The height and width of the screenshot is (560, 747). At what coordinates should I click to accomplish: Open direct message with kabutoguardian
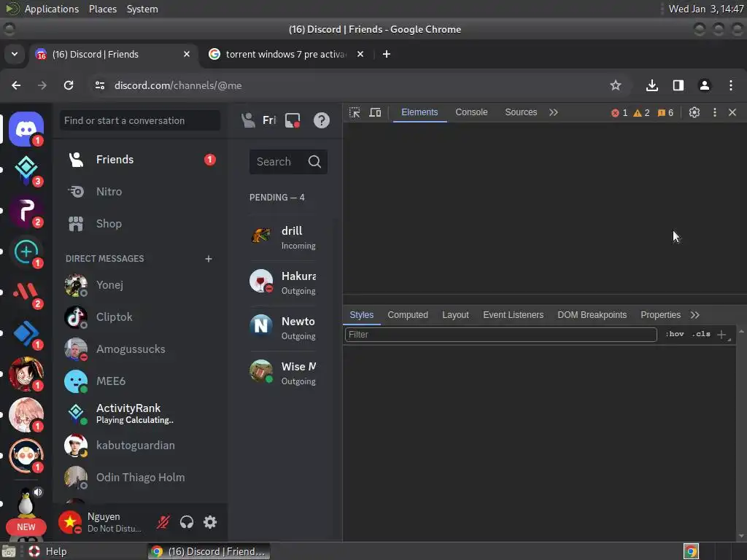click(141, 446)
